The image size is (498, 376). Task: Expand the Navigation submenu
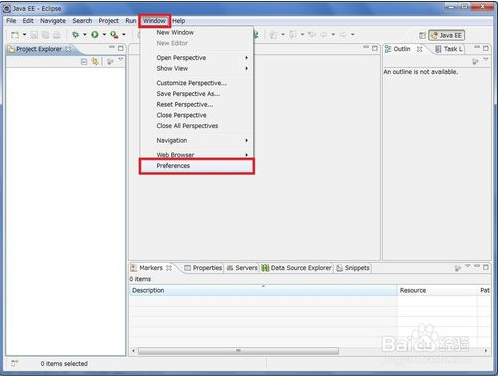(197, 140)
